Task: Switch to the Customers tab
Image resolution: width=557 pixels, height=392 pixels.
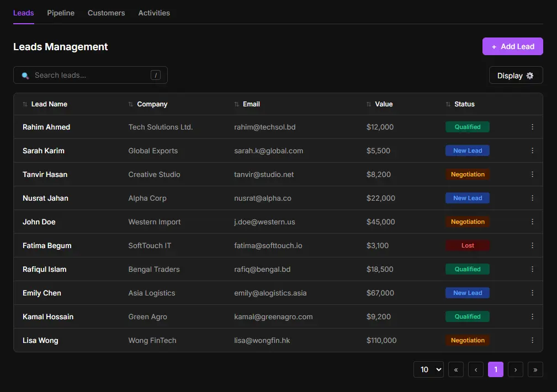Action: click(106, 13)
